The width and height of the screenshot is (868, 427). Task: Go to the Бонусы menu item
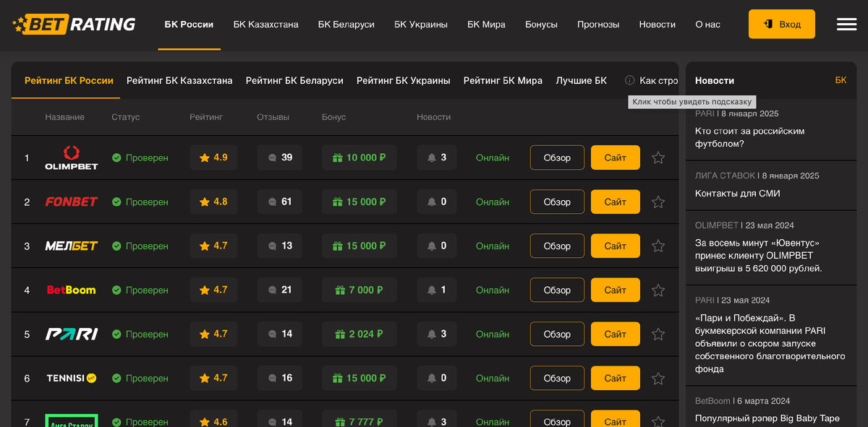click(541, 25)
